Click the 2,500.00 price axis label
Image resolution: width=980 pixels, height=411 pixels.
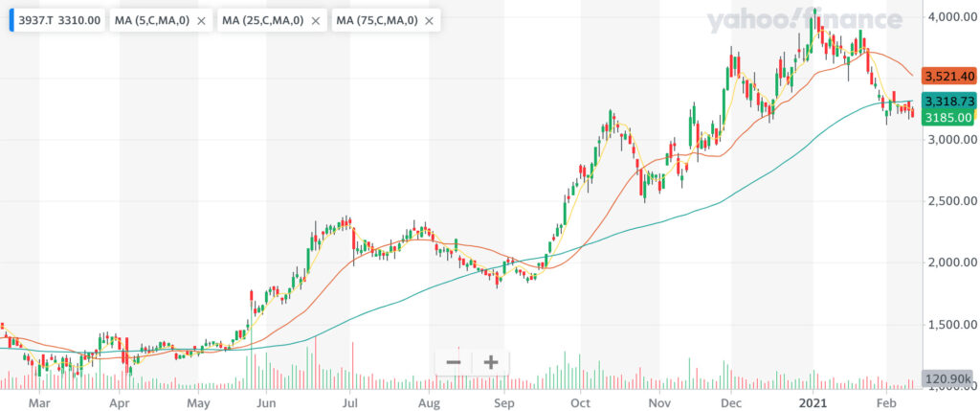950,201
